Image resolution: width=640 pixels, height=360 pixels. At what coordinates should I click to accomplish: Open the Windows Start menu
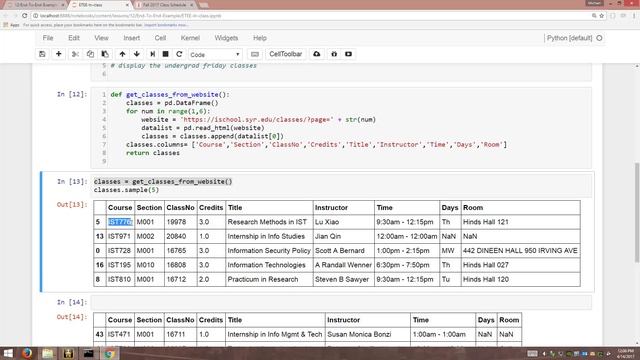click(8, 353)
